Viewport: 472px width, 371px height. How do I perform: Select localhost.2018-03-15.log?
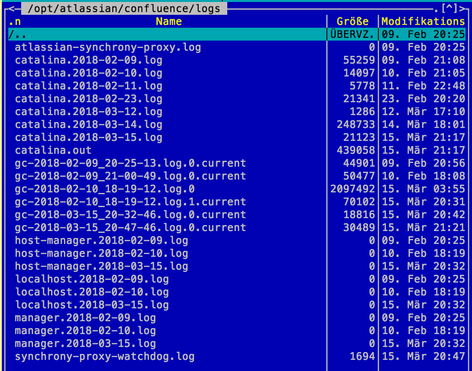click(92, 305)
